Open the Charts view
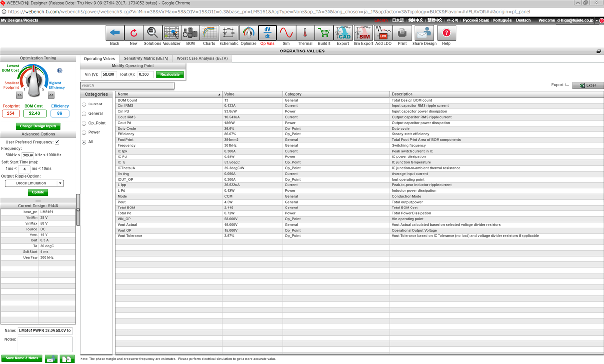The width and height of the screenshot is (604, 364). click(209, 33)
